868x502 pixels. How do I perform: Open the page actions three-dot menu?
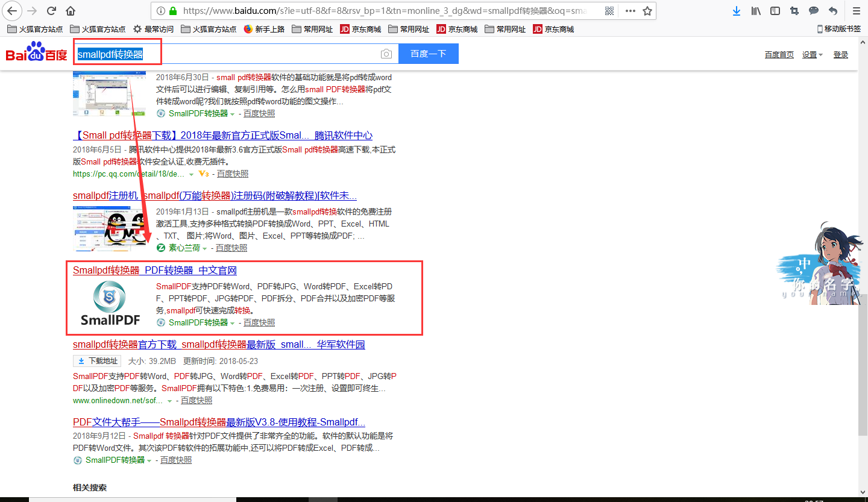click(x=631, y=11)
